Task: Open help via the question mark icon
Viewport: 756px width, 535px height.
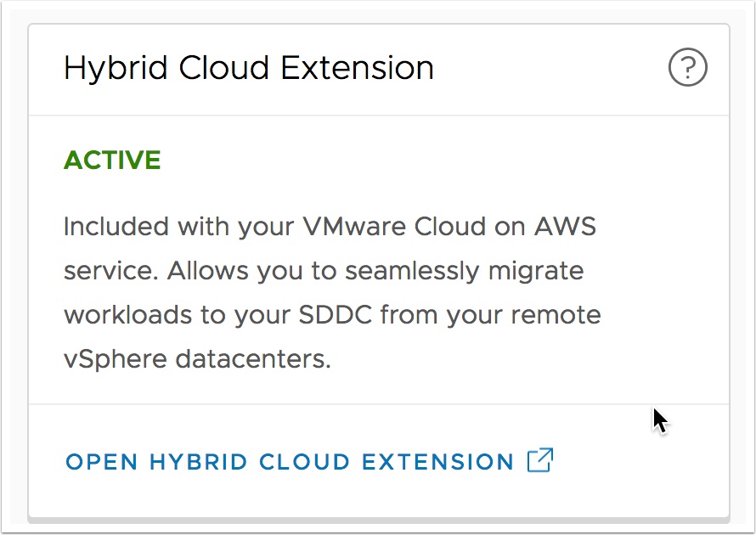Action: (x=687, y=67)
